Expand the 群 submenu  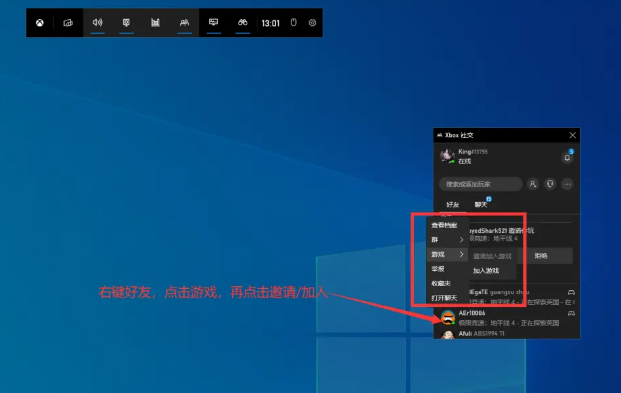[x=447, y=240]
